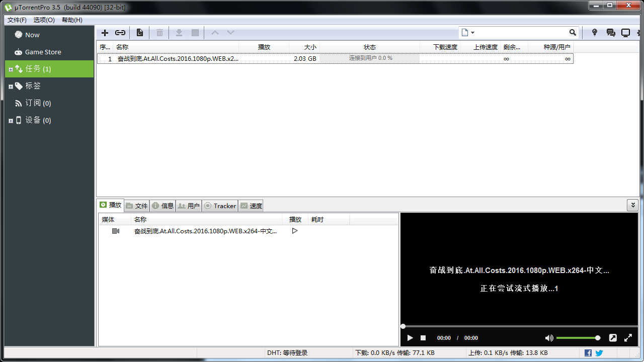Click the lightbulb tips icon
Viewport: 644px width, 362px height.
tap(594, 33)
